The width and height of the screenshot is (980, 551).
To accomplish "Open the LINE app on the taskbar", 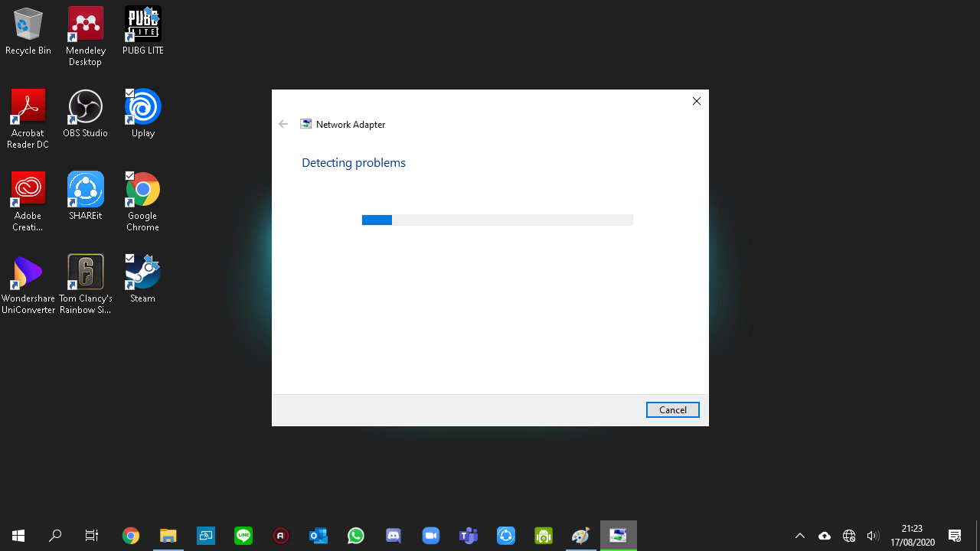I will coord(243,536).
